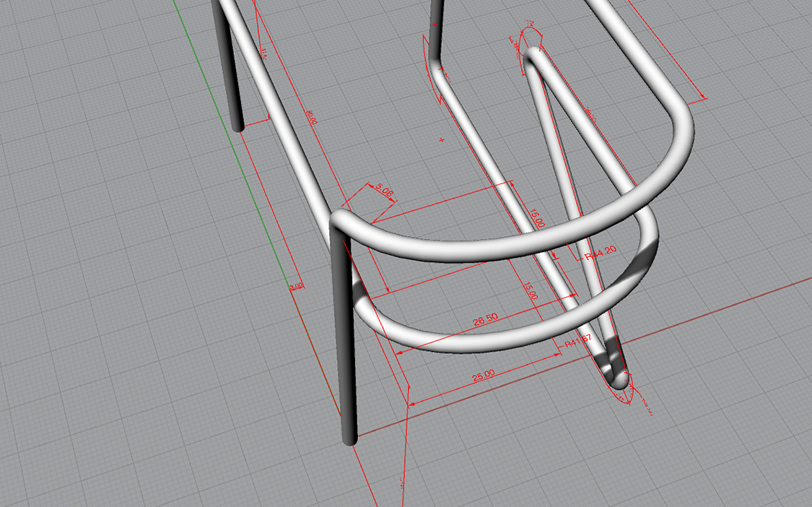This screenshot has height=507, width=812.
Task: Select the tall front vertical leg pipe
Action: 345,331
